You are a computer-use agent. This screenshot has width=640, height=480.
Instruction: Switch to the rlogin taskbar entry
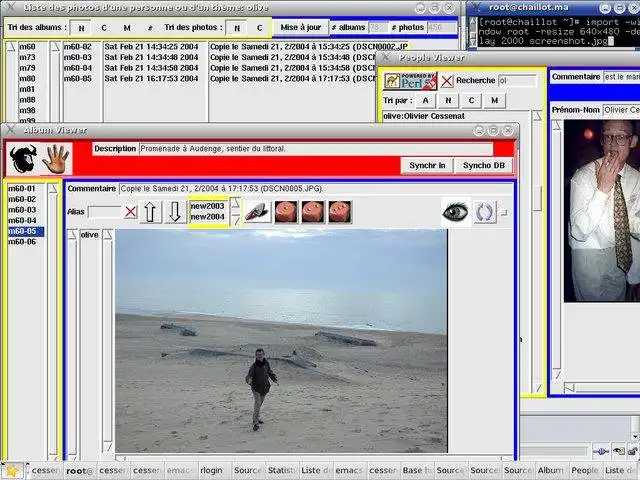tap(214, 471)
